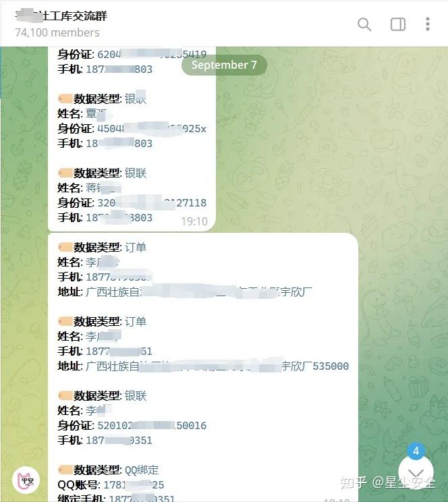Toggle the right sidebar panel icon
This screenshot has height=502, width=448.
(397, 24)
